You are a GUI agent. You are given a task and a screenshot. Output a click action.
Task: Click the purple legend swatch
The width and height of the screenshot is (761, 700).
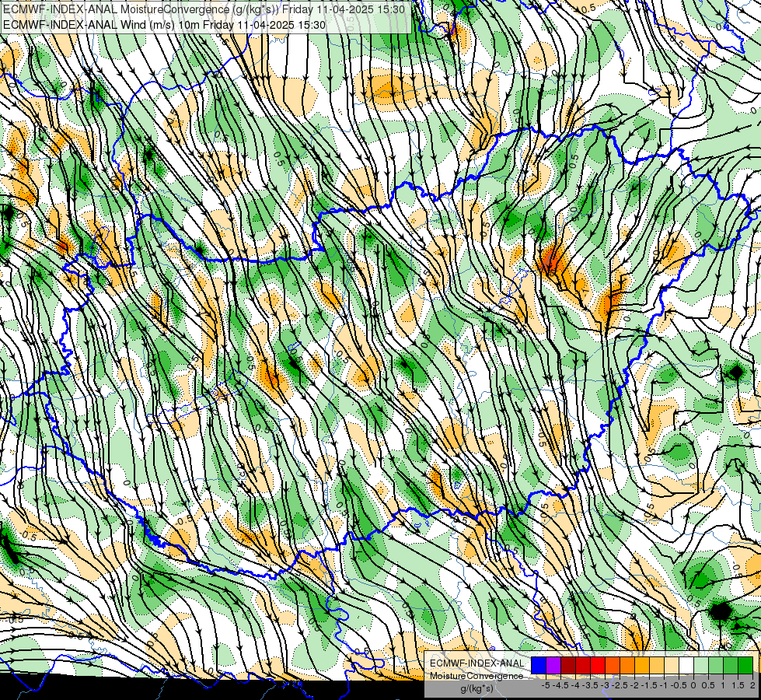[x=553, y=666]
